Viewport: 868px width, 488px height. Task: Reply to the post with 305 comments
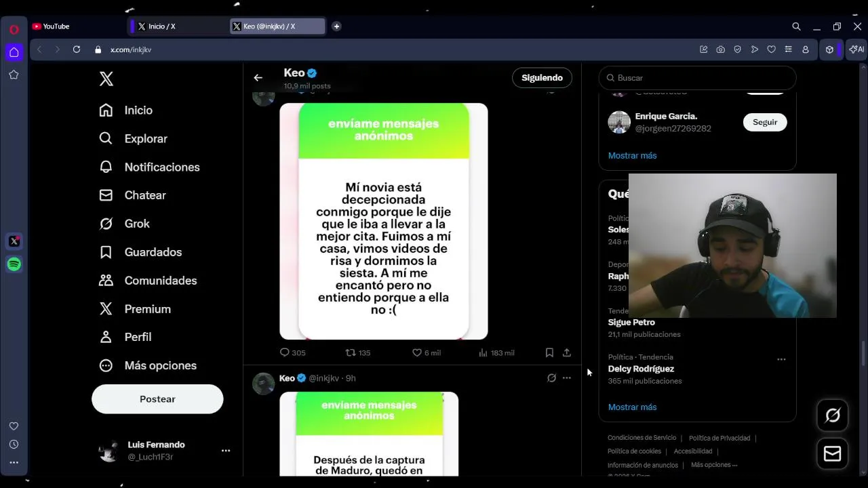click(292, 352)
